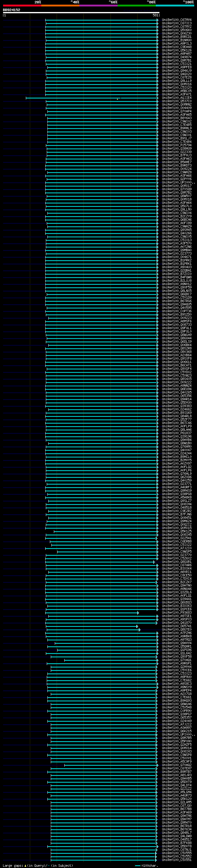This screenshot has height=868, width=197.
Task: Select hit label UniRef100_Q41870
Action: [x=177, y=623]
